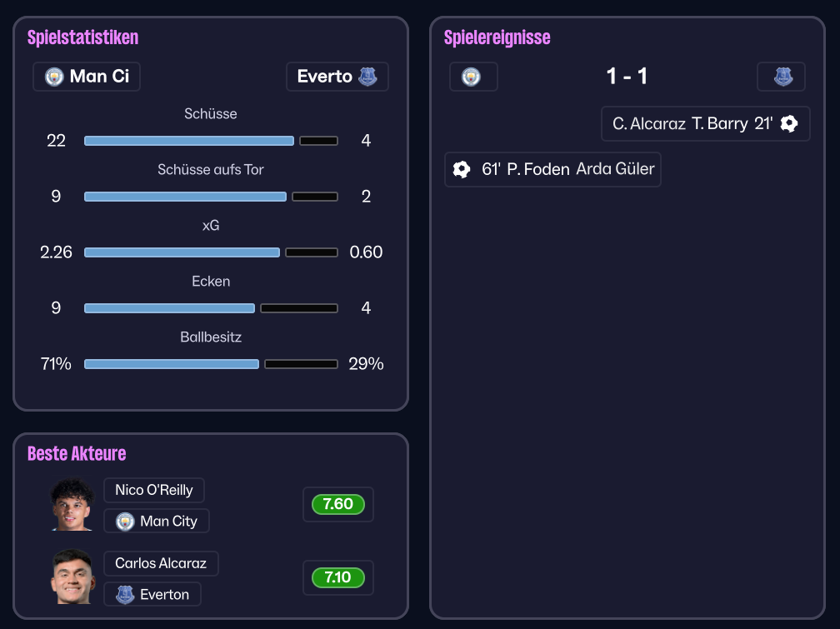Select the Carlos Alcaraz name label
The image size is (840, 629).
point(161,564)
